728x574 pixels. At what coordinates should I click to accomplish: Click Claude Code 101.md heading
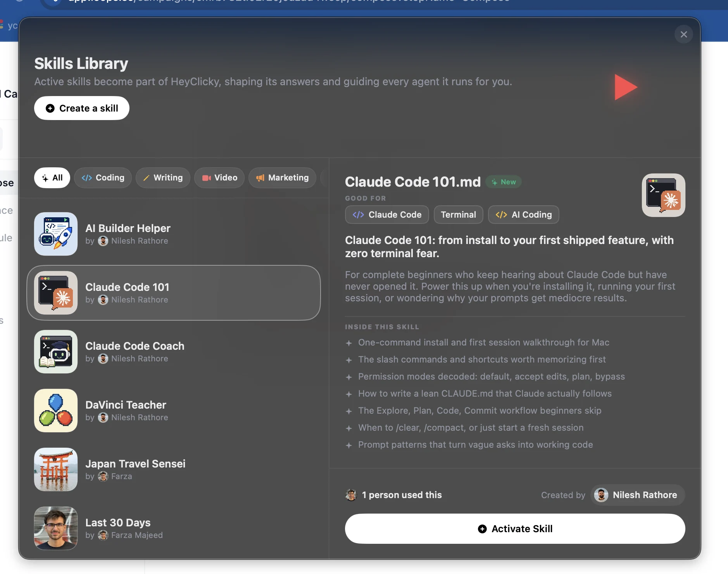click(x=413, y=182)
